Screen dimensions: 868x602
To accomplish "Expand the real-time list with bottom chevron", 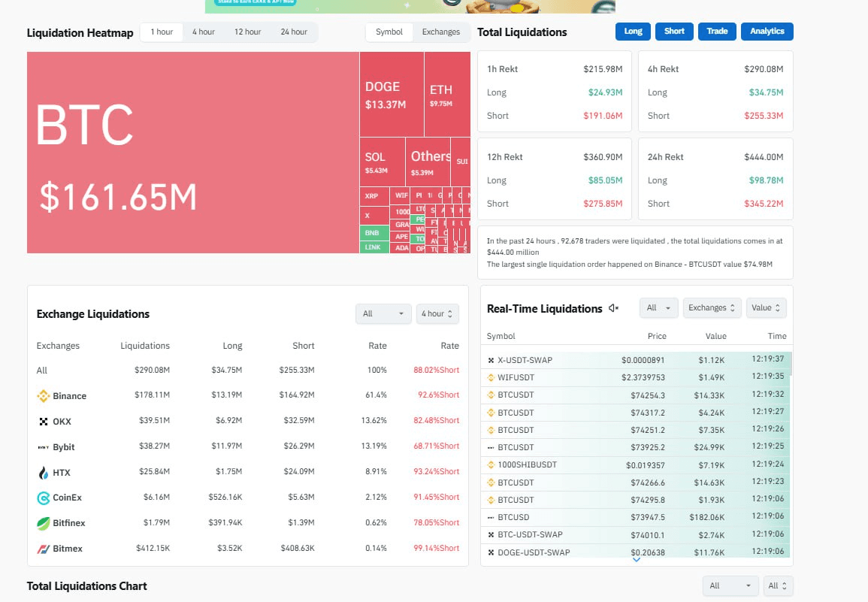I will tap(637, 560).
